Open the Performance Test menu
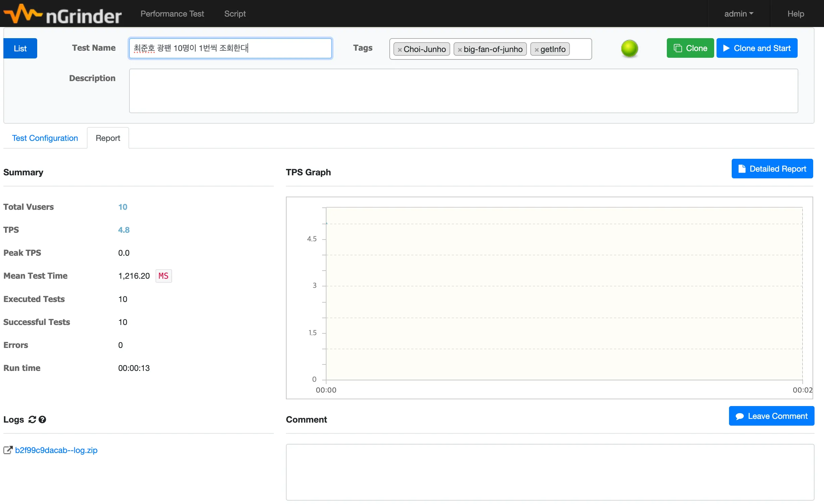 pos(172,14)
